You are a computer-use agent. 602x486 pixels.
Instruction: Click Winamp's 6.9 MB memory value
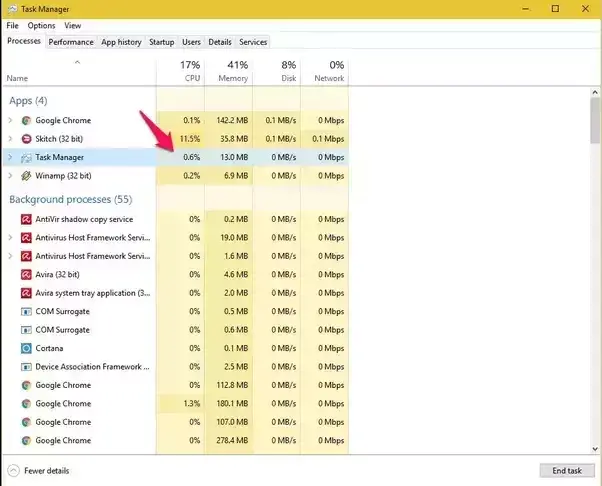coord(236,176)
